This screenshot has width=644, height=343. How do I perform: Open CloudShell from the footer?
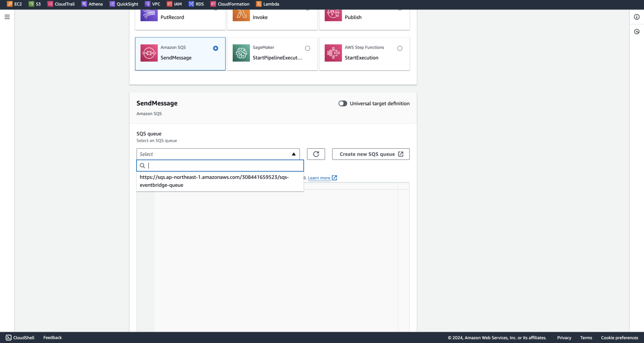20,338
